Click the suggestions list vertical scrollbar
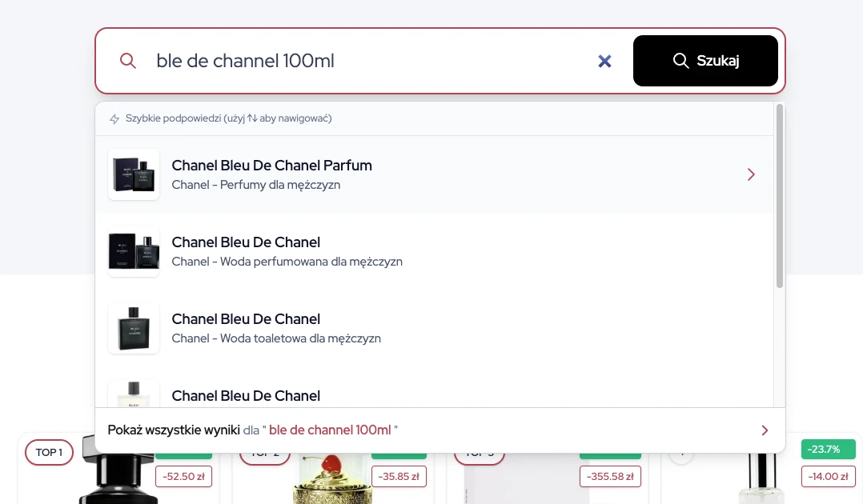Viewport: 863px width, 504px height. click(x=780, y=196)
